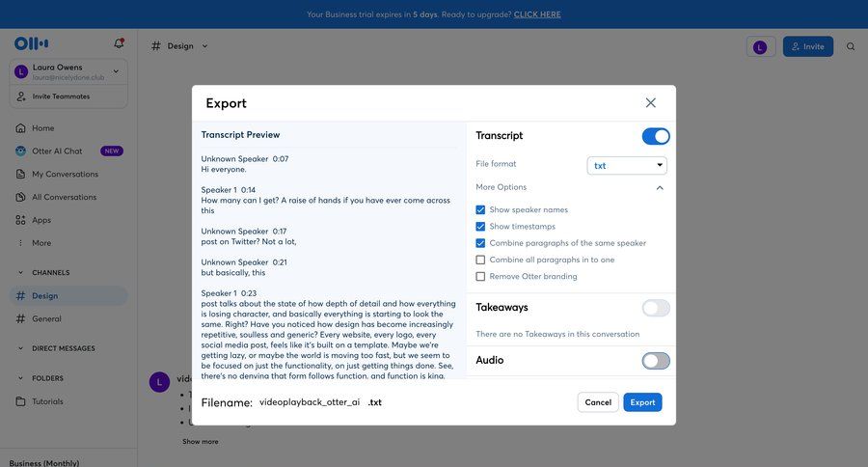Collapse the FOLDERS section

pos(20,378)
